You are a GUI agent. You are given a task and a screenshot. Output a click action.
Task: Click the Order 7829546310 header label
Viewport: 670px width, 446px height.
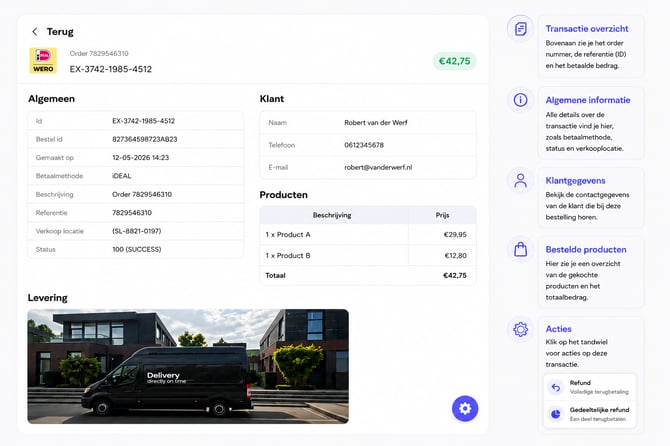coord(99,53)
